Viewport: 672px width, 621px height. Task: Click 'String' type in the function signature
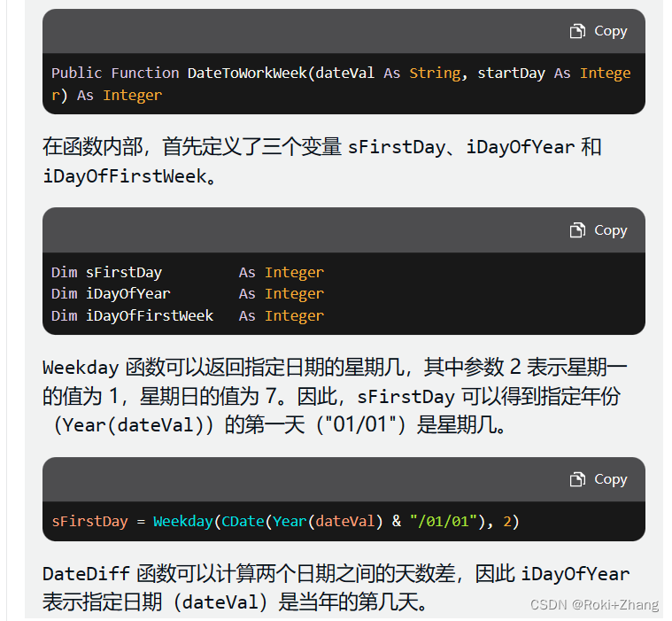pos(435,73)
